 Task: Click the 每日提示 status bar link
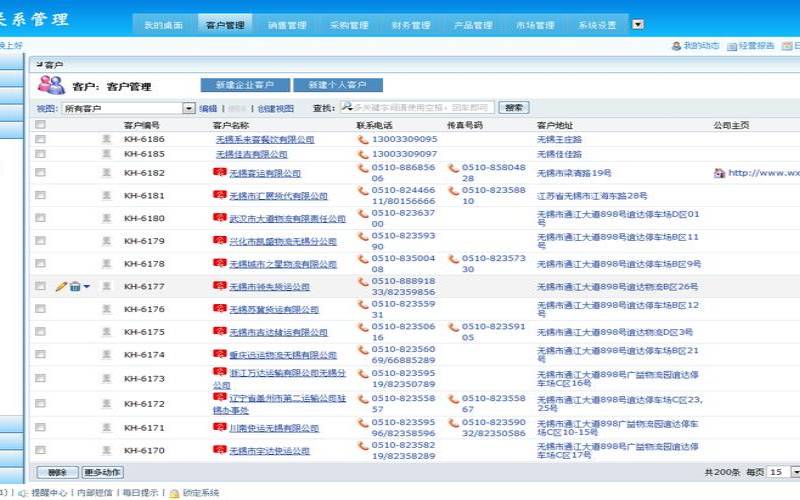coord(140,493)
